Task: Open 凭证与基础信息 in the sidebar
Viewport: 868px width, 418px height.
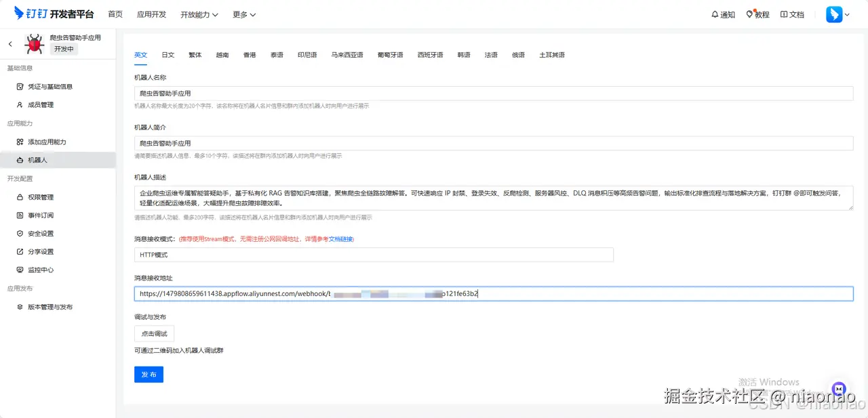Action: click(x=50, y=86)
